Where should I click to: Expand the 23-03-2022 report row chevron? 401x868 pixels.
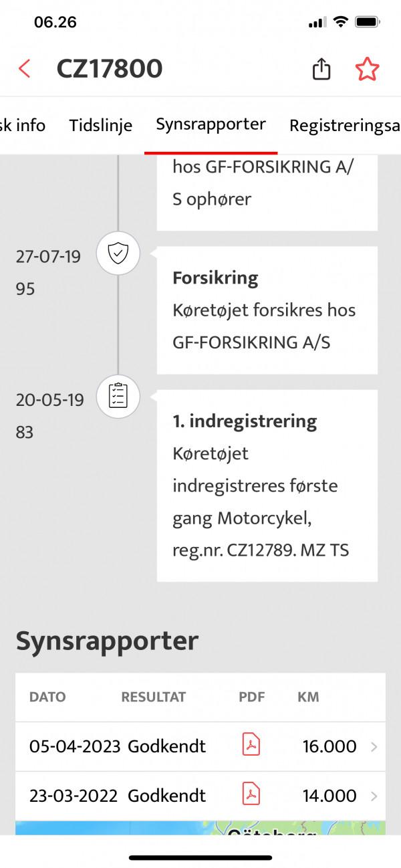click(374, 796)
